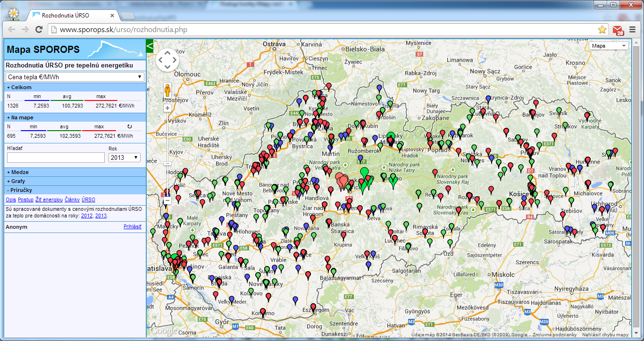
Task: Open the mail icon with 26 notifications
Action: [x=619, y=29]
